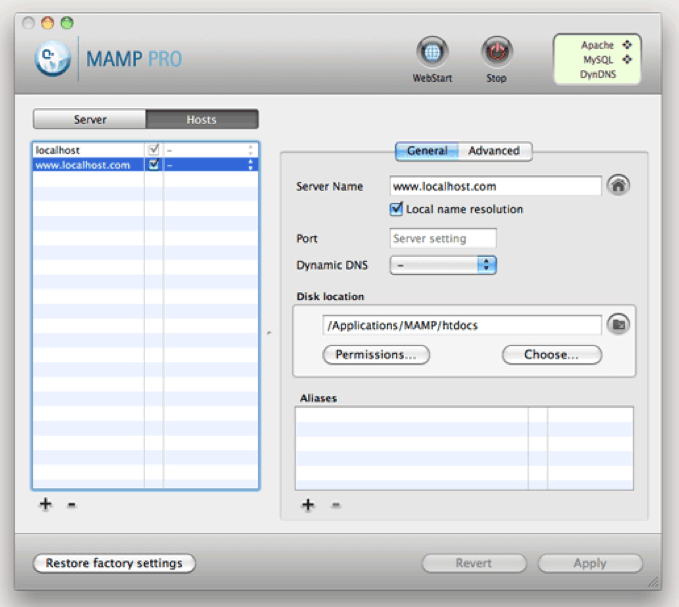Viewport: 679px width, 607px height.
Task: Click the Apache status label
Action: [597, 45]
